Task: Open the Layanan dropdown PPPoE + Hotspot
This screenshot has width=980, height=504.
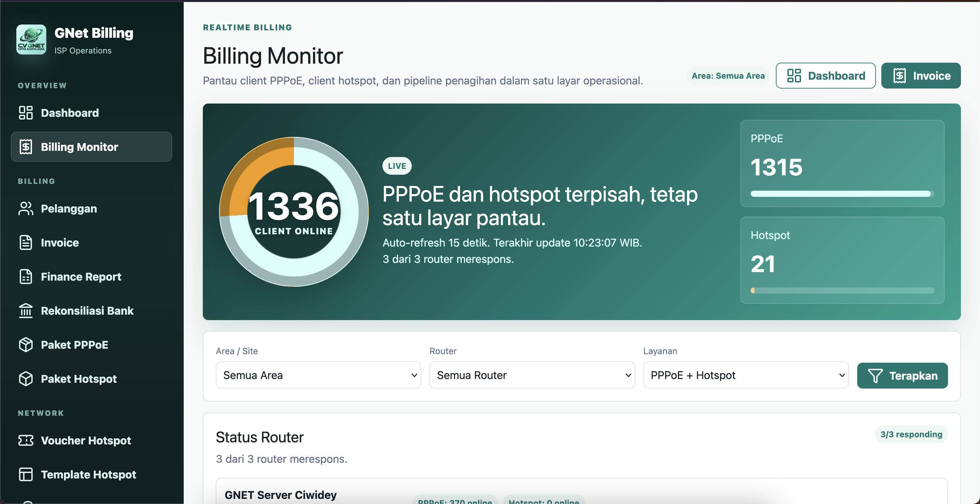Action: [x=746, y=375]
